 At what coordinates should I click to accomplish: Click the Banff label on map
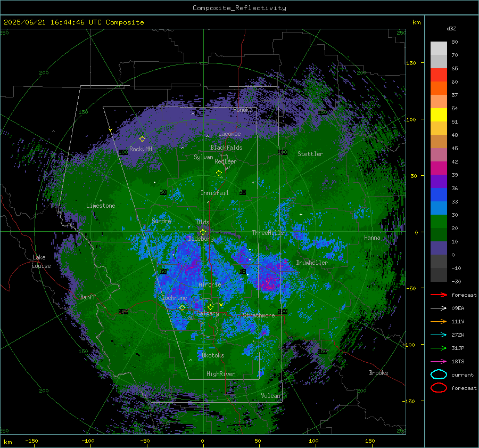click(x=88, y=297)
